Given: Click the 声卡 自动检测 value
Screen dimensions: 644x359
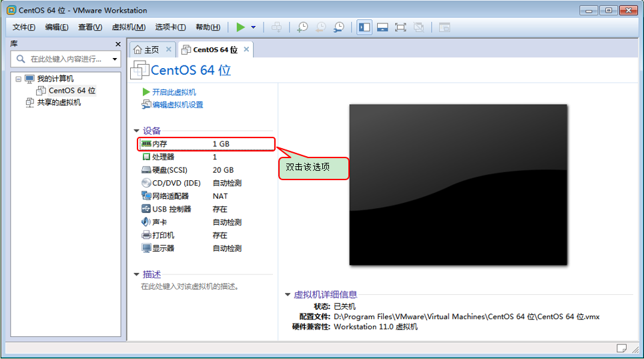Looking at the screenshot, I should (x=227, y=222).
